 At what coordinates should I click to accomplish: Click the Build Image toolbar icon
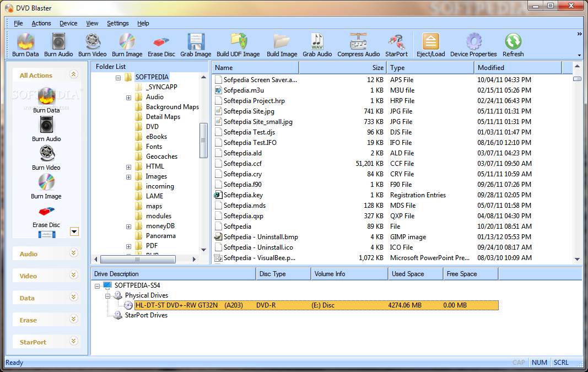pos(282,45)
